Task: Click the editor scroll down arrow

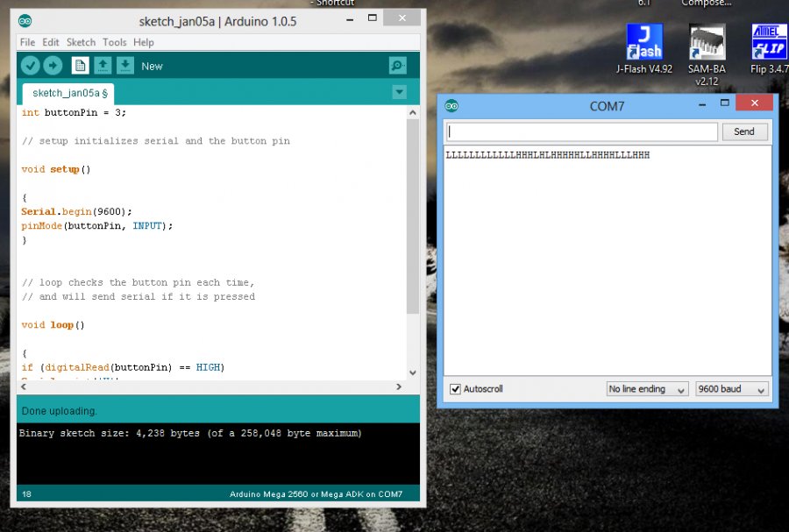Action: pyautogui.click(x=413, y=372)
